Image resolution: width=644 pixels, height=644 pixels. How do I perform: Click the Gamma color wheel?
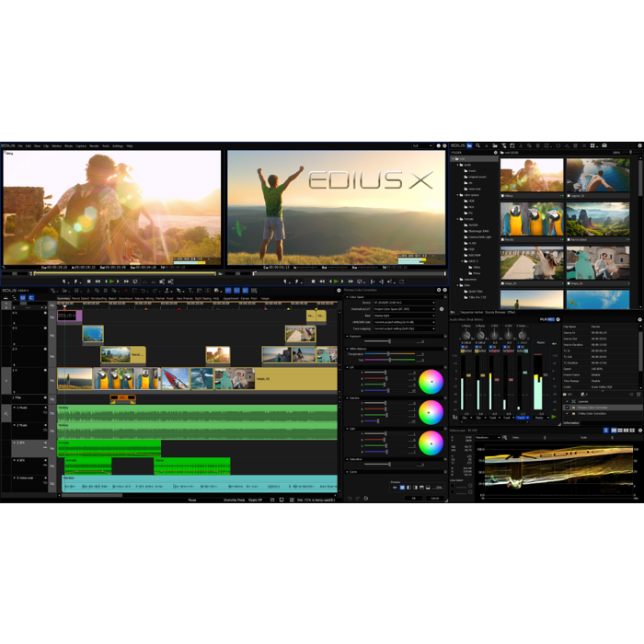[x=431, y=412]
